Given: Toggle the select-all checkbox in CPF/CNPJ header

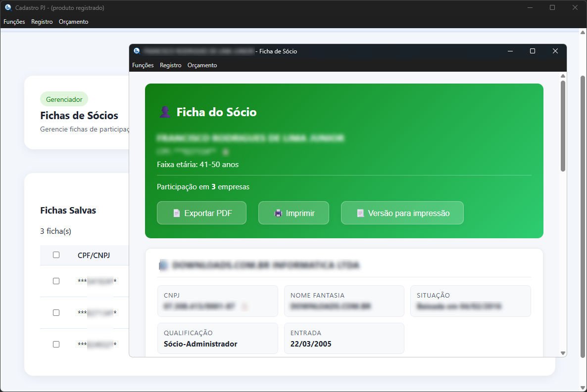Looking at the screenshot, I should point(56,255).
